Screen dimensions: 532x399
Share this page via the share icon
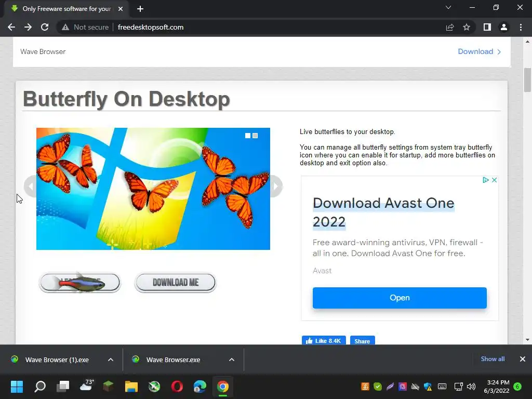[450, 27]
